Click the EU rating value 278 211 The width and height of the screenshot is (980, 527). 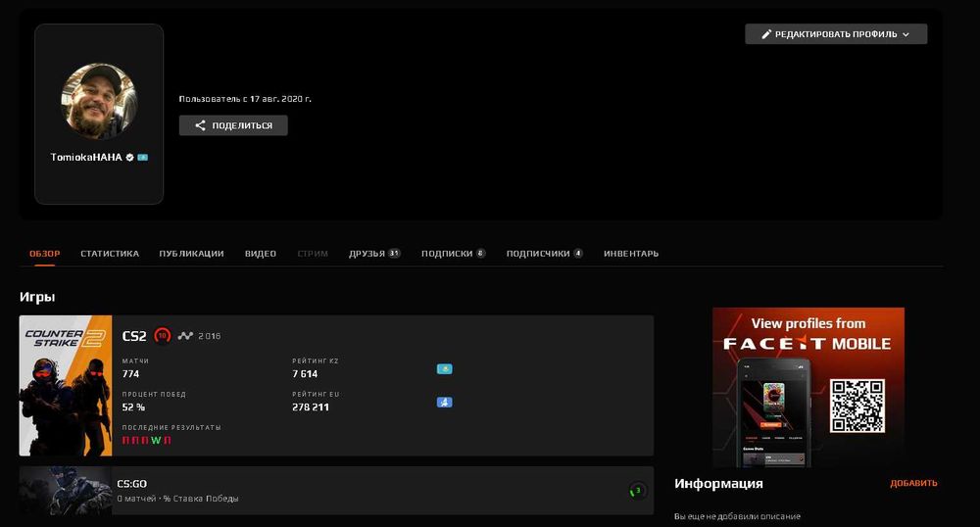(x=311, y=407)
